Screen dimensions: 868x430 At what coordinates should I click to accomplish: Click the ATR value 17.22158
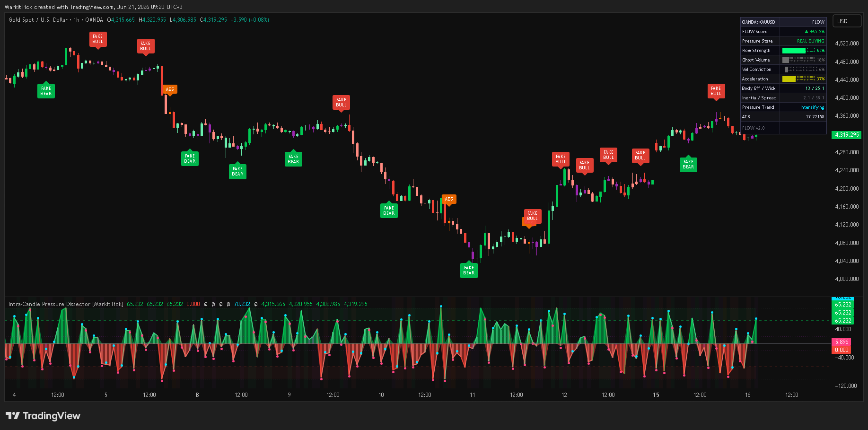tap(815, 117)
